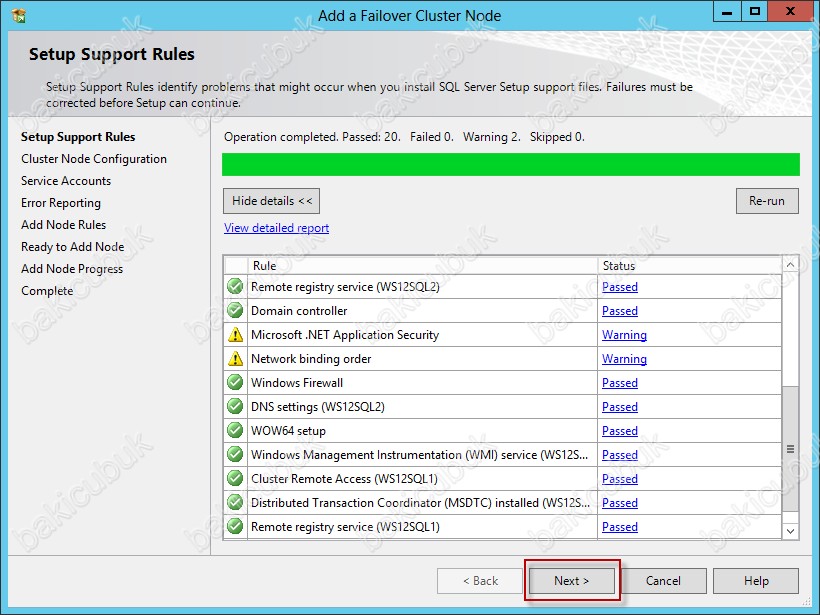Cancel the Add Node setup

point(663,581)
